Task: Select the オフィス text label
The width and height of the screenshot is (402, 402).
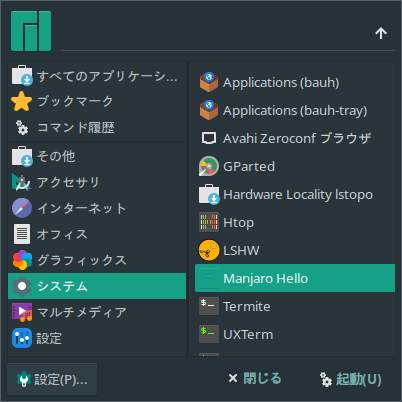Action: 62,234
